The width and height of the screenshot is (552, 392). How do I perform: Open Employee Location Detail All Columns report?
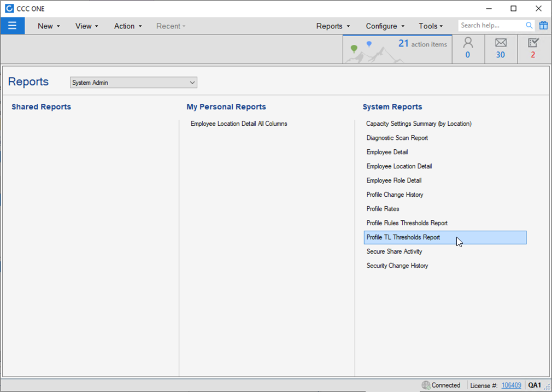click(x=239, y=124)
